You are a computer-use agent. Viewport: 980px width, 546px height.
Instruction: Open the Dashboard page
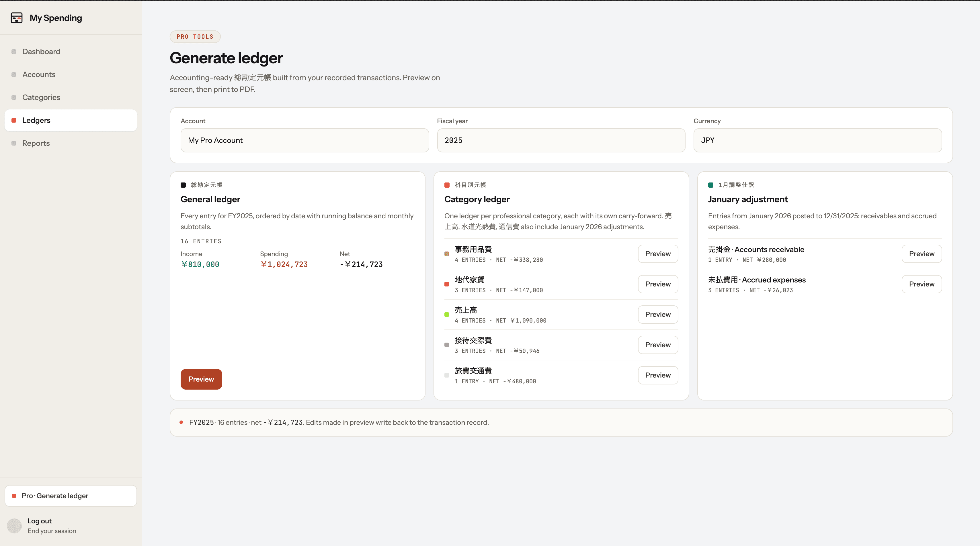point(71,52)
